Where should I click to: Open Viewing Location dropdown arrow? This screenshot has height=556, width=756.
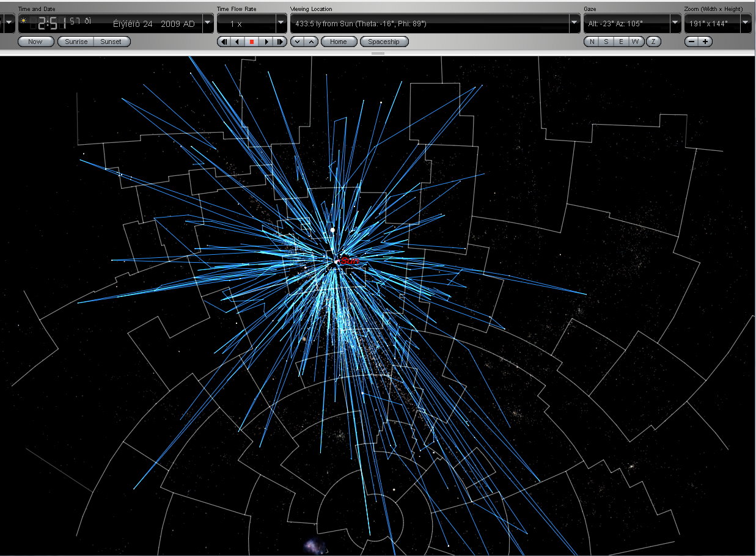pos(574,24)
